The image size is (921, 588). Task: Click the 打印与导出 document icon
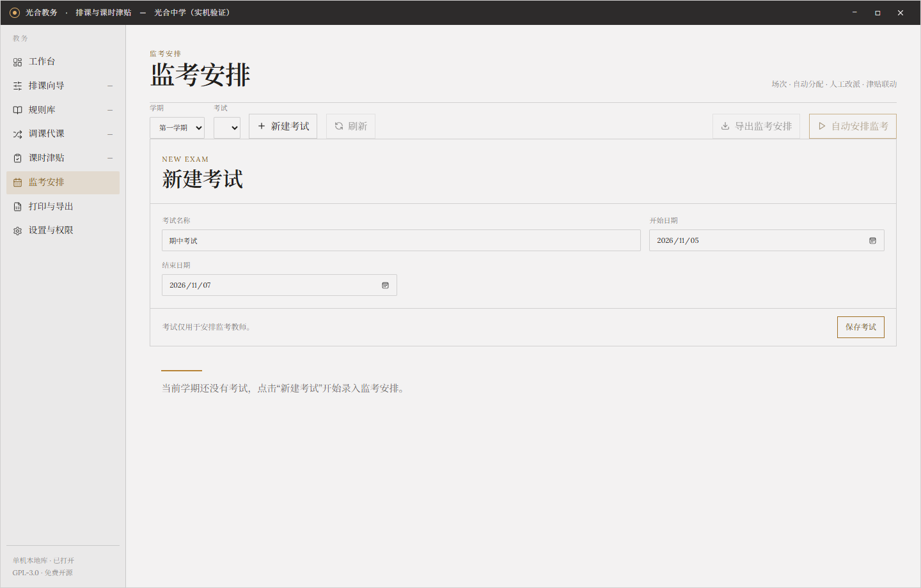pyautogui.click(x=17, y=206)
